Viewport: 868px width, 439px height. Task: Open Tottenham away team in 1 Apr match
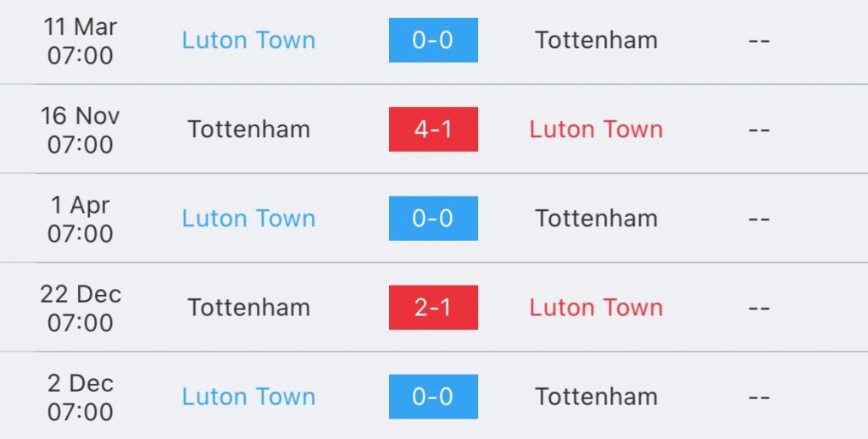tap(596, 218)
